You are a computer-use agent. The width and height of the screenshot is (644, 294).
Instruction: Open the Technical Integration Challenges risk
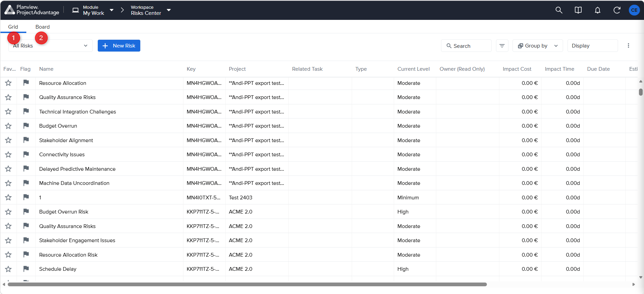[x=78, y=112]
